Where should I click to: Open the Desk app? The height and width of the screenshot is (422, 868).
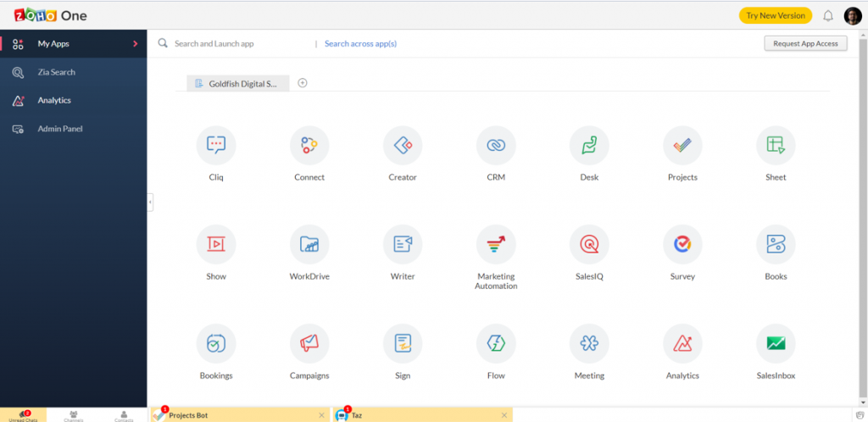589,146
